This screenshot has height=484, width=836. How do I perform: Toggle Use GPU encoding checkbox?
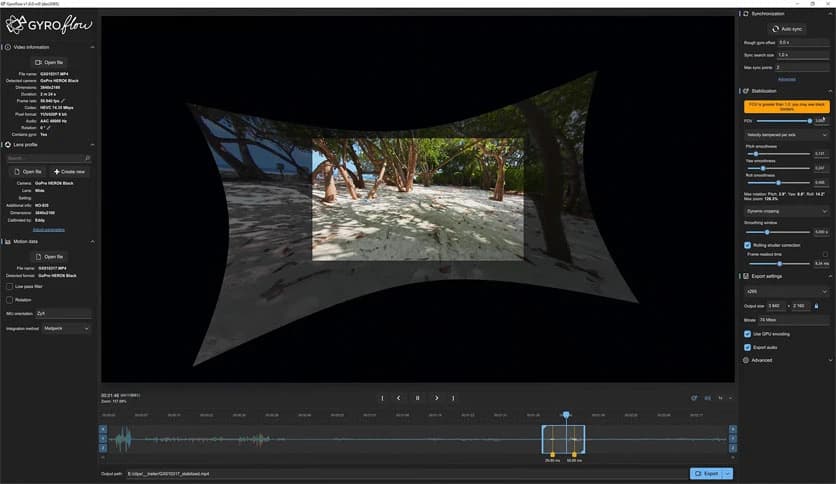[x=747, y=334]
